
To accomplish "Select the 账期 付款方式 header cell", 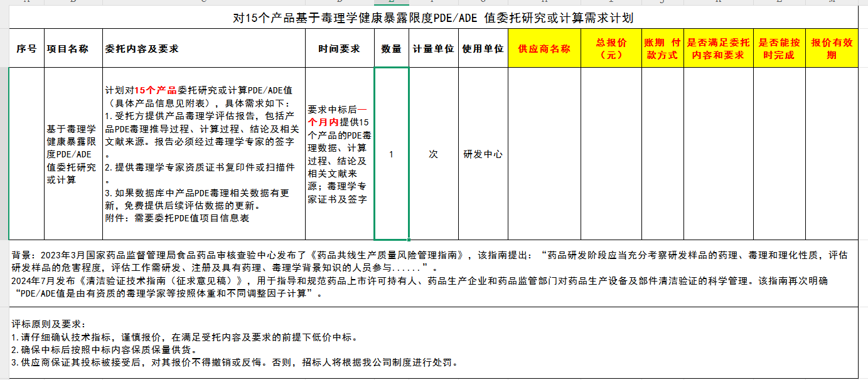I will tap(662, 49).
